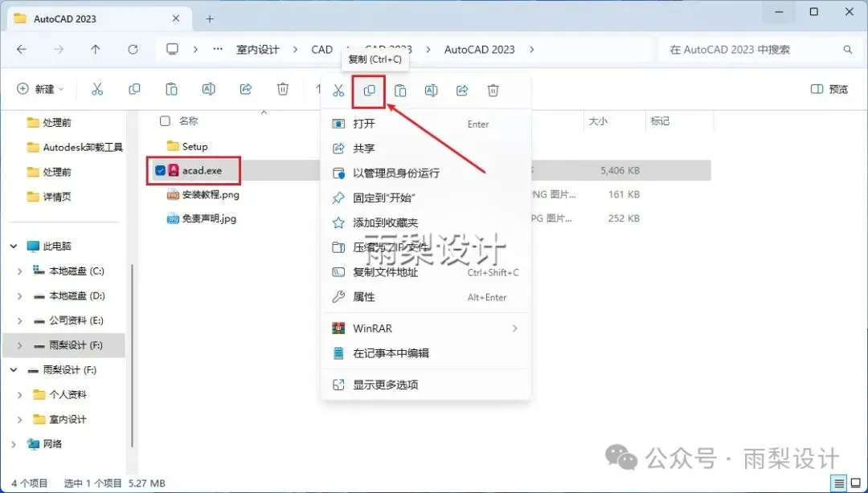Collapse the 此电脑 tree node
This screenshot has height=493, width=868.
[14, 246]
